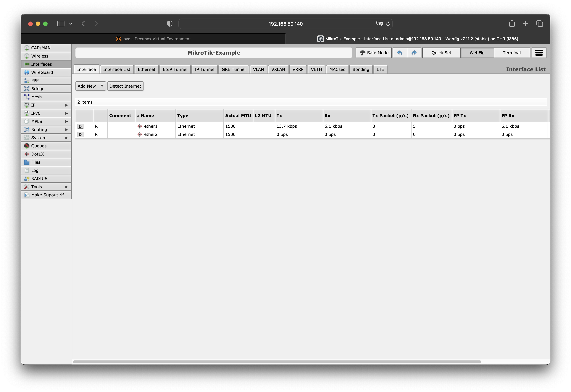The height and width of the screenshot is (392, 571).
Task: Click the horizontal scrollbar at the bottom
Action: (277, 362)
